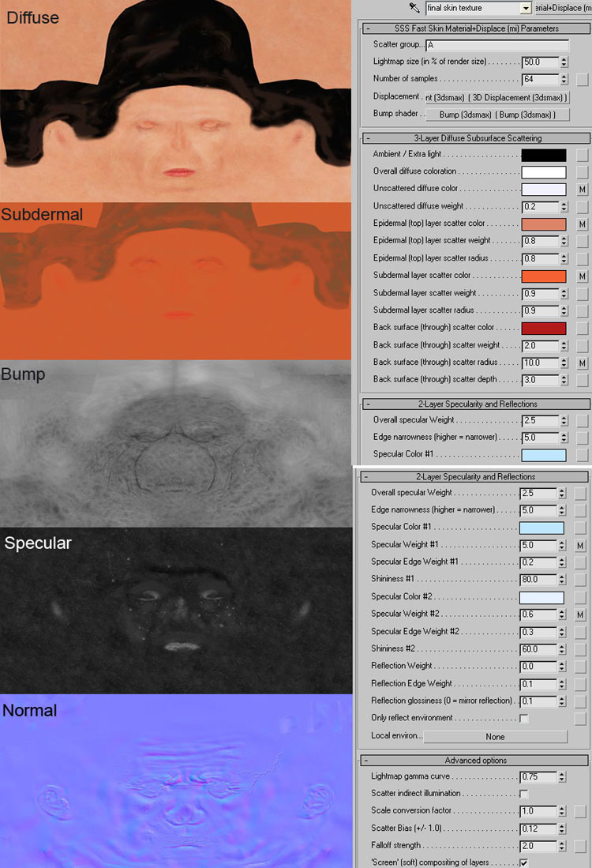Click empty map slot beside Ambient / Extra light

click(582, 155)
